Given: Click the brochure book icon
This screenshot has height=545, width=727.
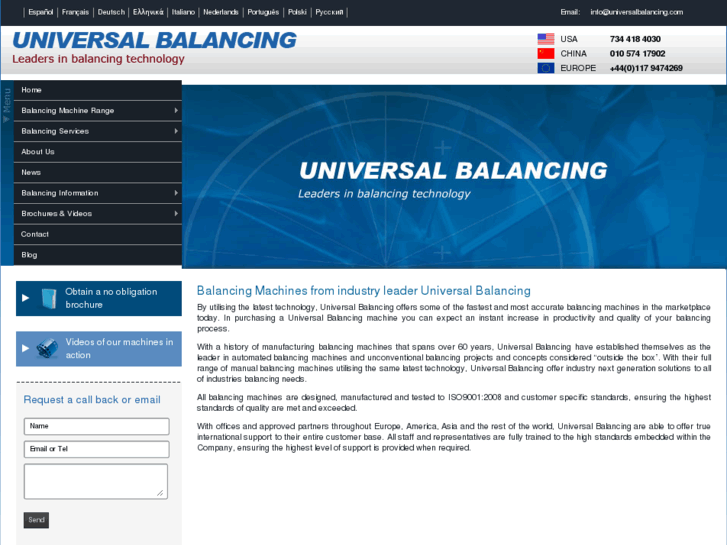Looking at the screenshot, I should (48, 298).
